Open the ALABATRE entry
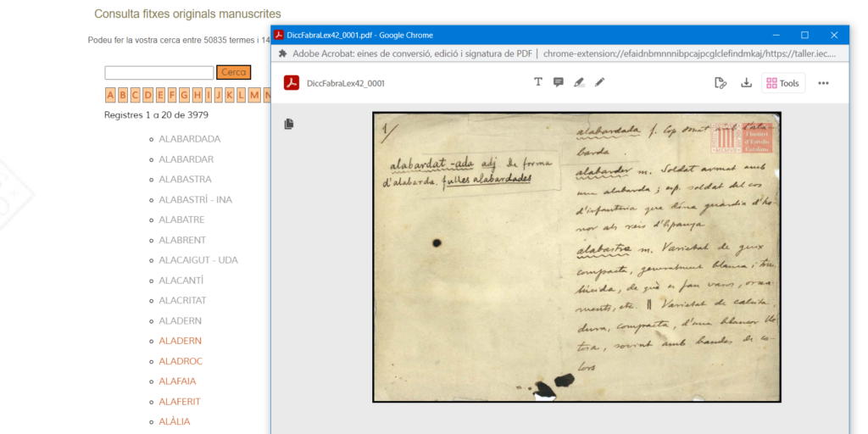 click(181, 220)
